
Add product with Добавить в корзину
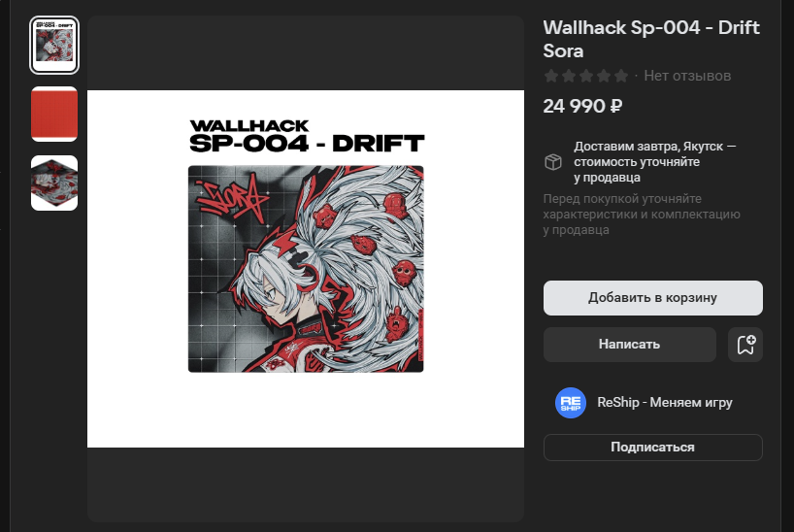pos(652,298)
